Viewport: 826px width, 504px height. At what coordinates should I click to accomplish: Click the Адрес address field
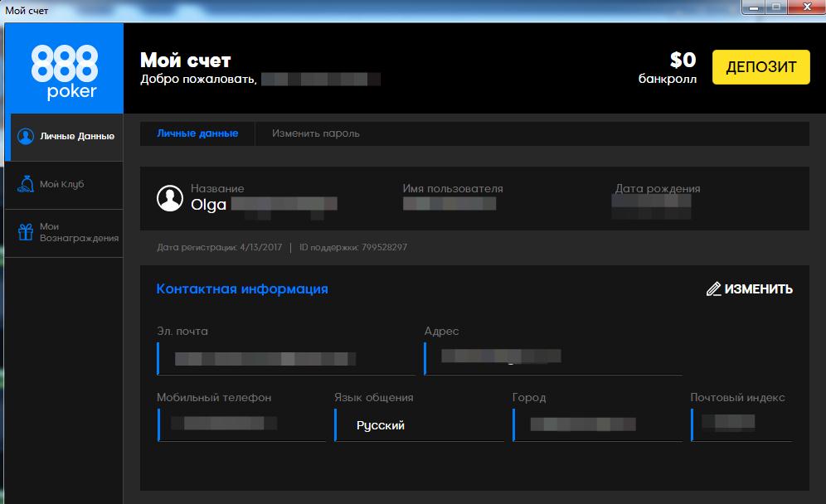point(553,357)
